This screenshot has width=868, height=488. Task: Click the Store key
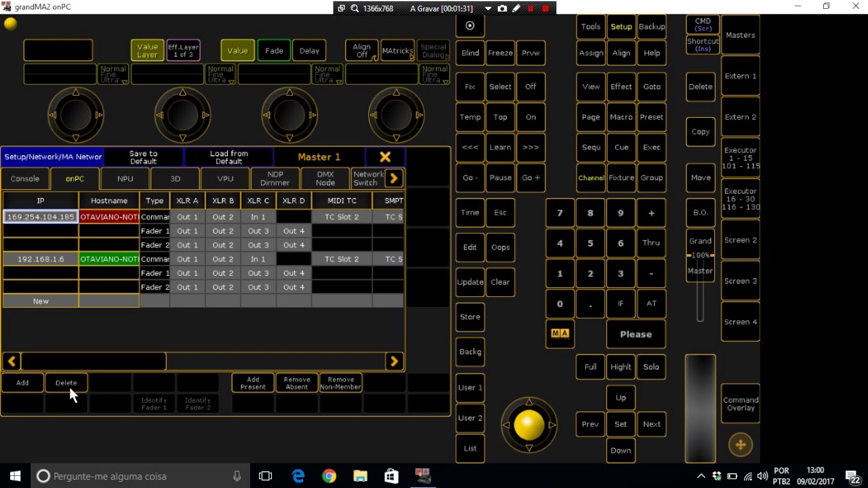pyautogui.click(x=470, y=317)
